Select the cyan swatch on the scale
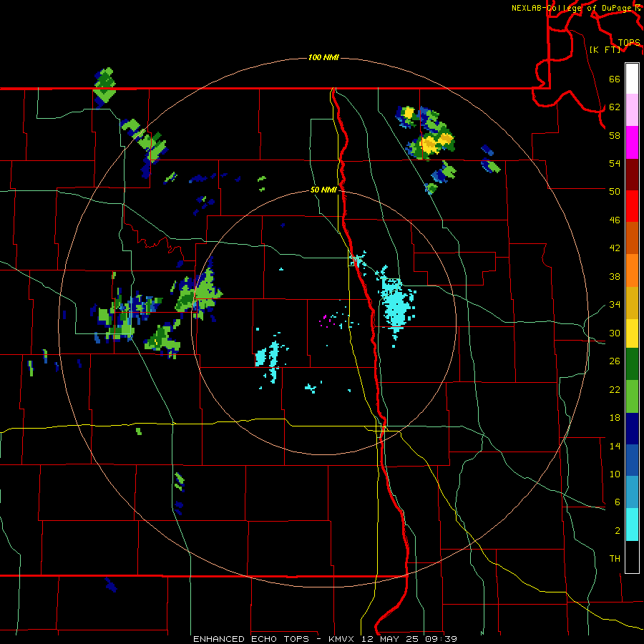644x644 pixels. click(632, 525)
